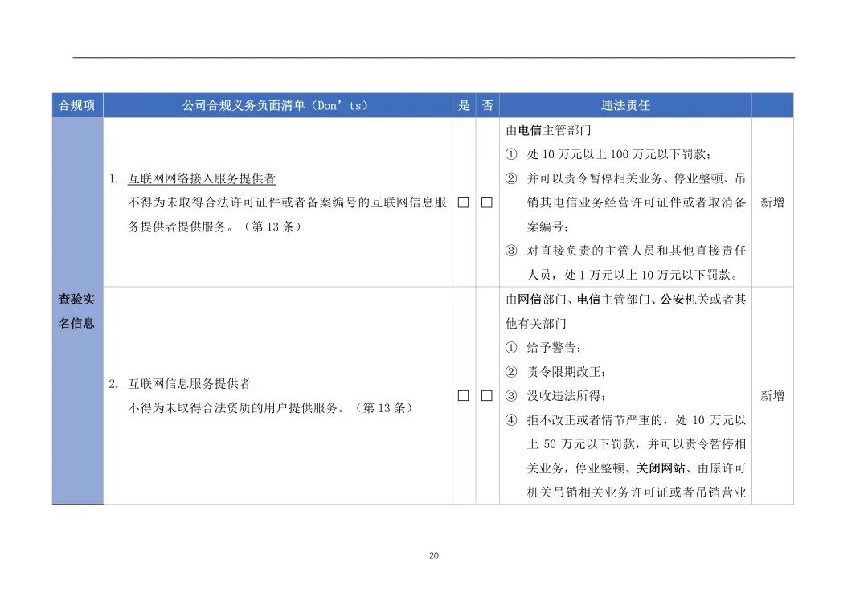Tick the 是 checkbox for item 2
The image size is (868, 613).
[464, 395]
